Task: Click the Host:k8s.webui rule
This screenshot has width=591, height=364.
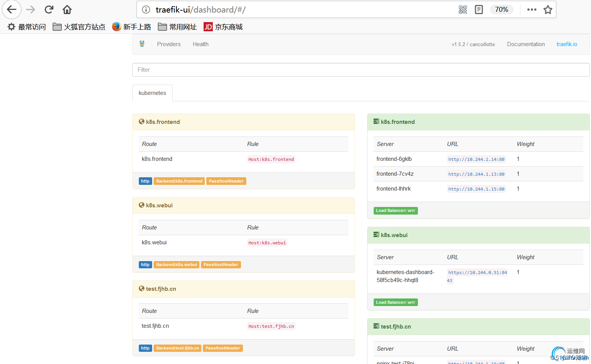Action: [x=267, y=243]
